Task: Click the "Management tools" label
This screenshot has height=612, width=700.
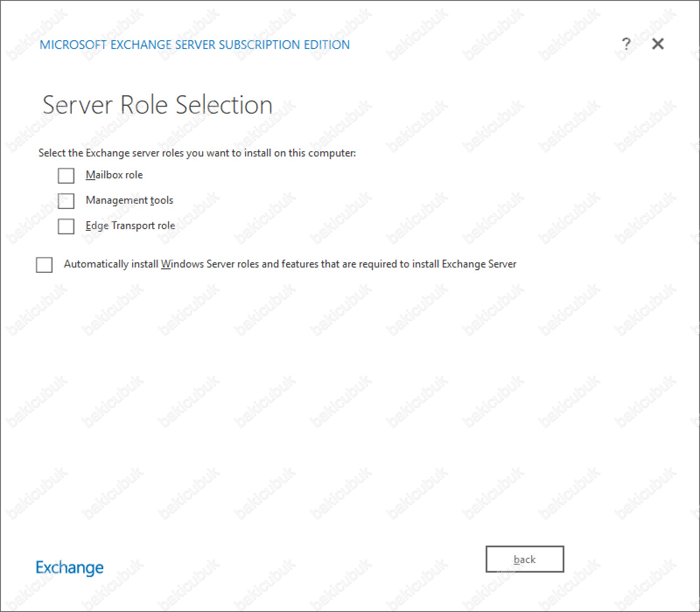Action: tap(129, 200)
